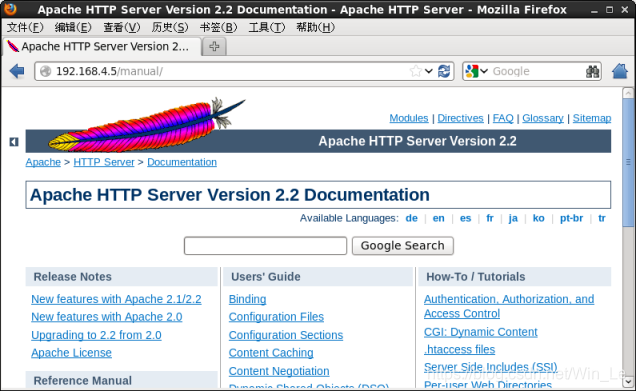Image resolution: width=636 pixels, height=392 pixels.
Task: Open the Configuration Sections link
Action: (286, 335)
